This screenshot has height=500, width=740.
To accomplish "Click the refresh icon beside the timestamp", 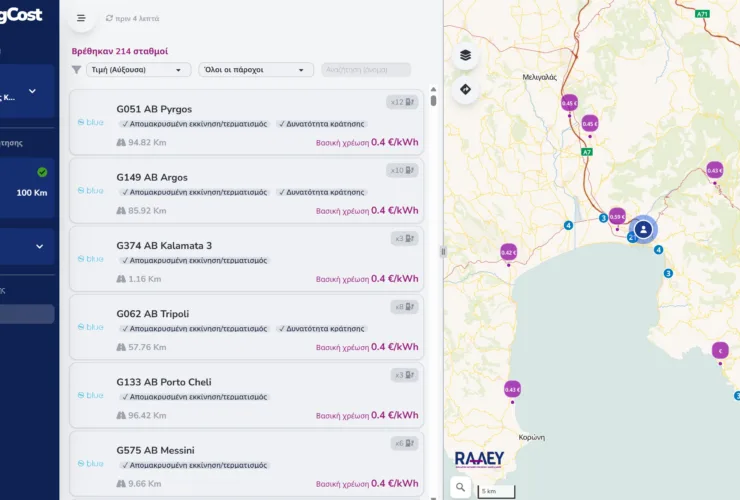I will [109, 18].
